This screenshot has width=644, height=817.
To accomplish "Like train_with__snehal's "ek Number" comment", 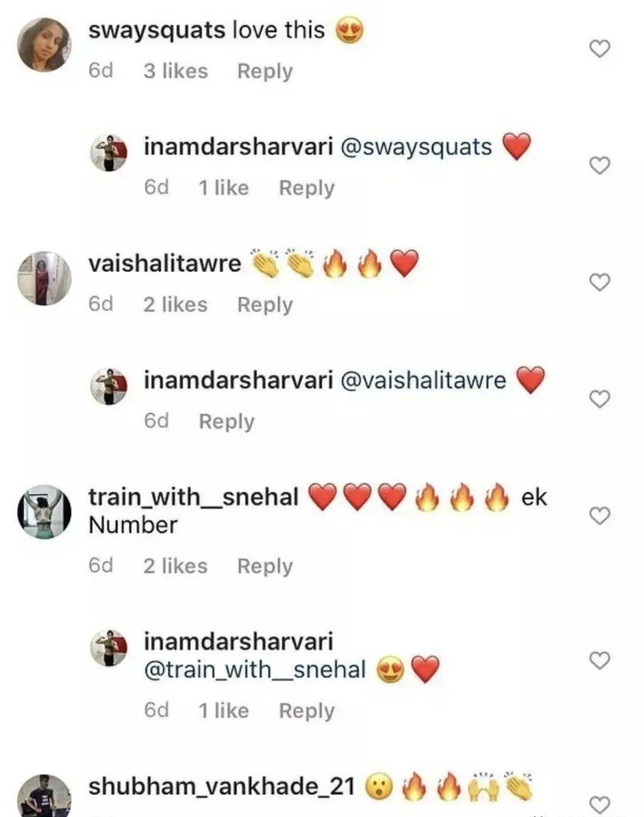I will [x=599, y=515].
